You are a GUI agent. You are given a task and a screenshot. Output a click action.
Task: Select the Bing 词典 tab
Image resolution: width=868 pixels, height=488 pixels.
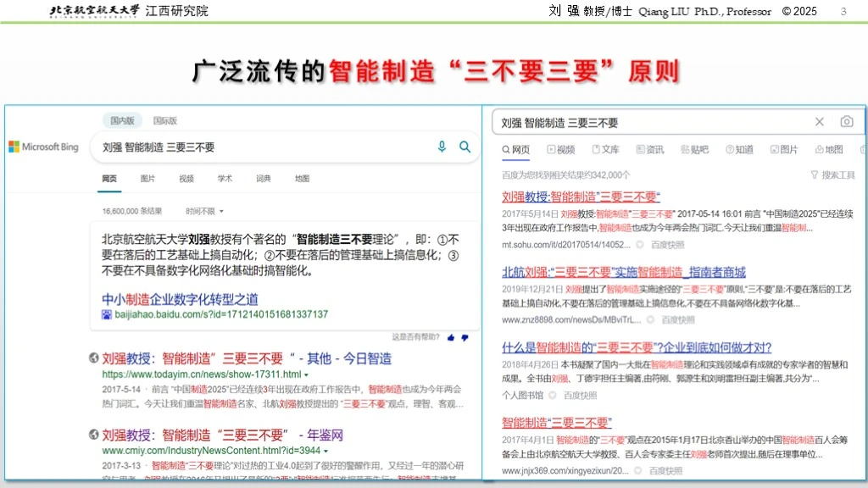264,179
